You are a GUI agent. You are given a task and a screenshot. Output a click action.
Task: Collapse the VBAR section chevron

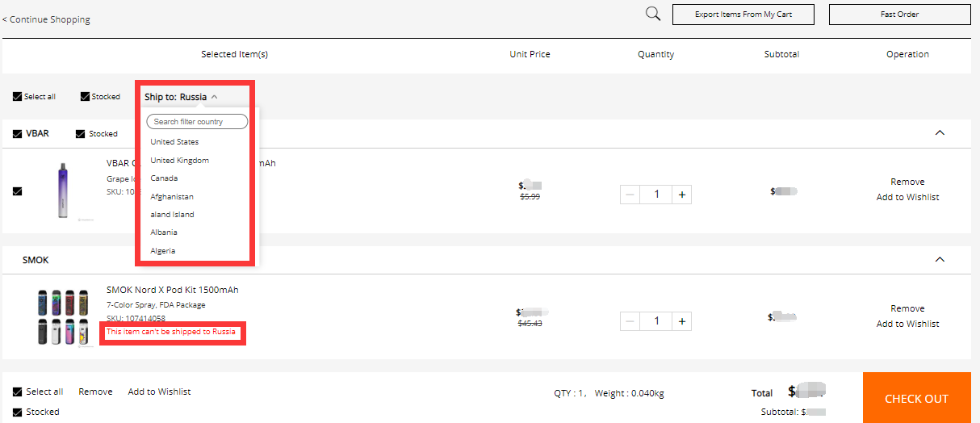pos(939,133)
